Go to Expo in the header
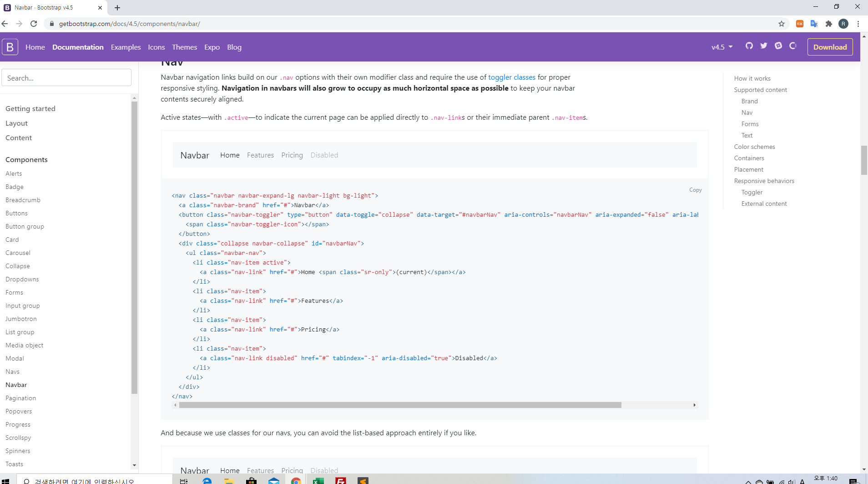The image size is (868, 484). click(x=212, y=47)
